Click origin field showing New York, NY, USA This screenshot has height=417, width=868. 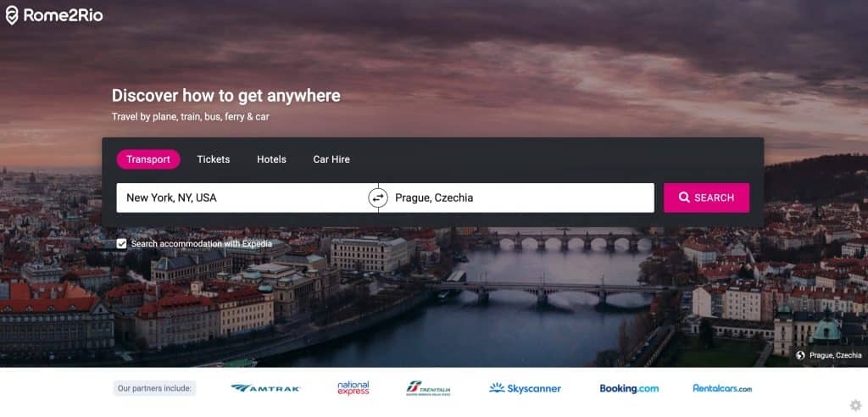pos(242,197)
